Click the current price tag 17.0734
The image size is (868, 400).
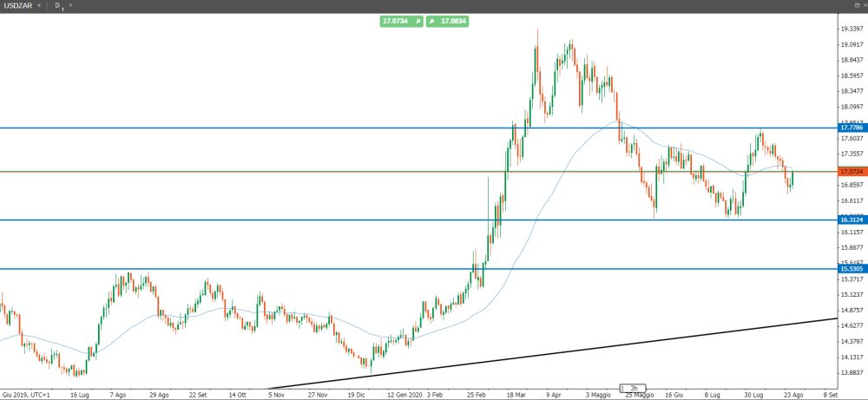tap(852, 172)
